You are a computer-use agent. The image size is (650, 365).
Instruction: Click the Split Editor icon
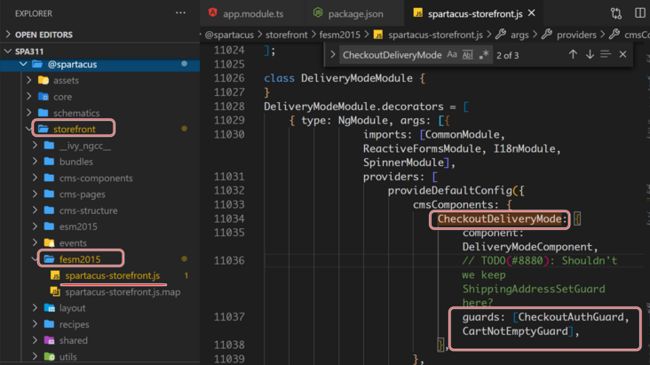tap(640, 13)
